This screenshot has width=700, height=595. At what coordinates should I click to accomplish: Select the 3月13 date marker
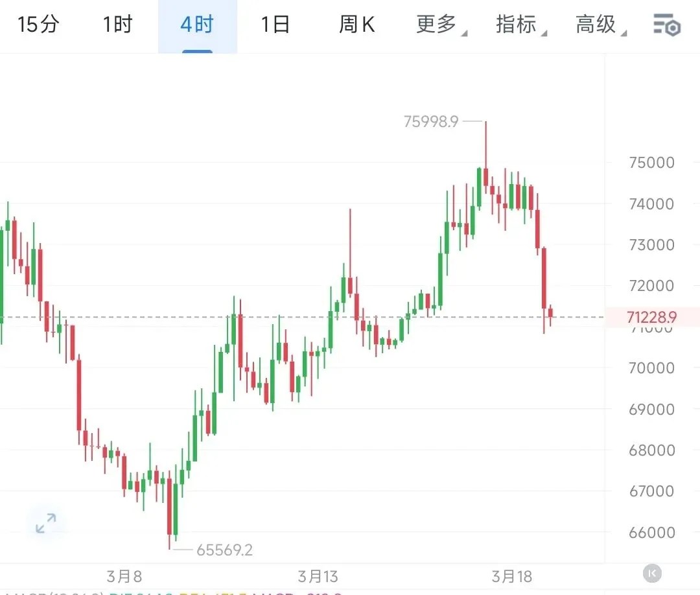(318, 576)
